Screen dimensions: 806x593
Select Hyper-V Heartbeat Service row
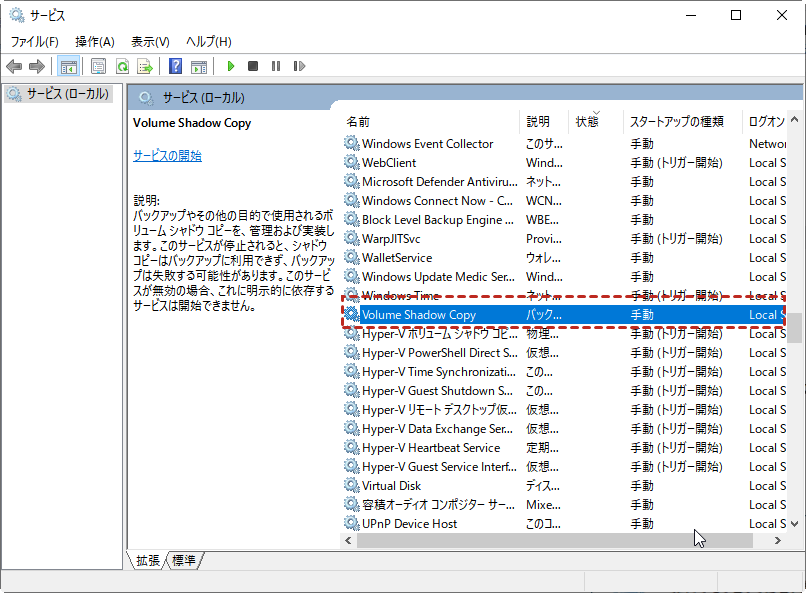coord(564,448)
